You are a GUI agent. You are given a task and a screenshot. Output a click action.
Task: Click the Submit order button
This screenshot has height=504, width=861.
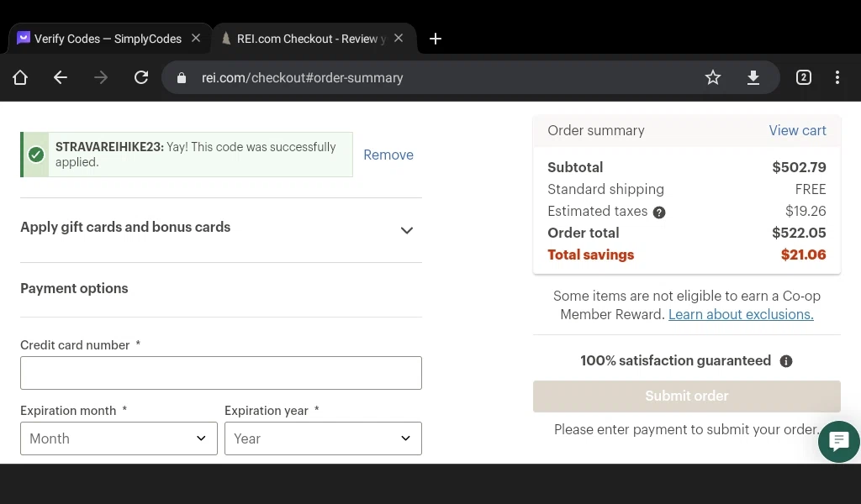(686, 396)
